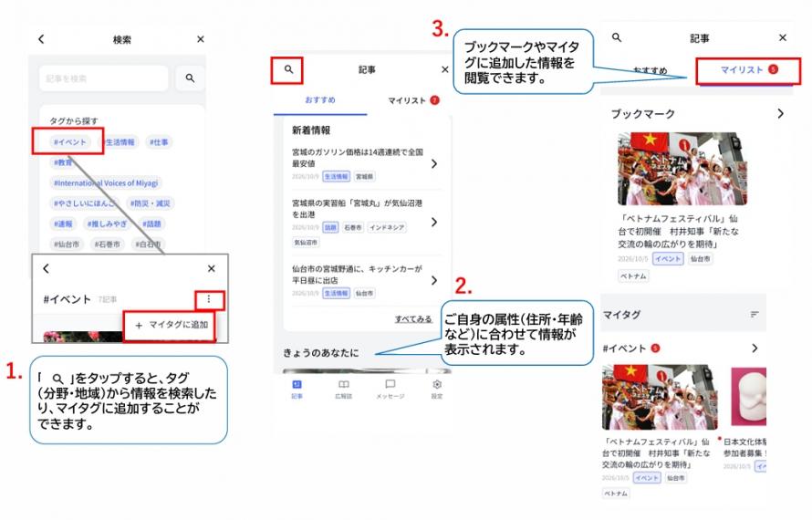Close the 検索 screen with its X
Screen dimensions: 812x520
pos(201,39)
